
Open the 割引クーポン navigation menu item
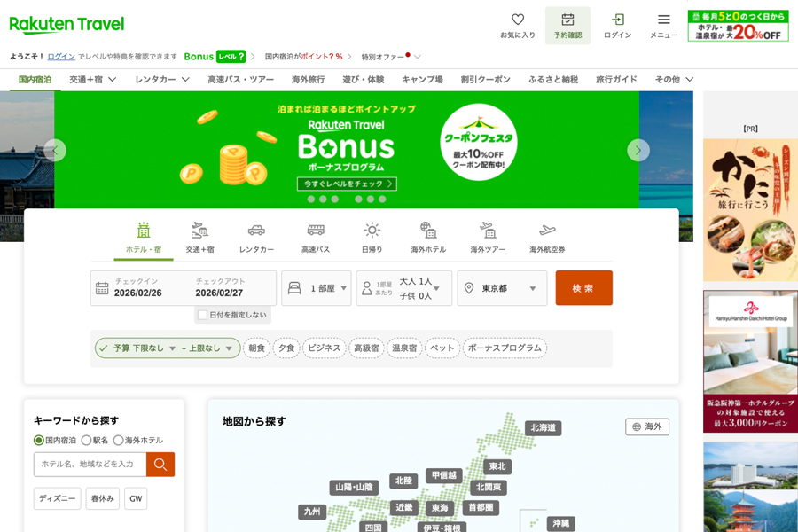485,80
